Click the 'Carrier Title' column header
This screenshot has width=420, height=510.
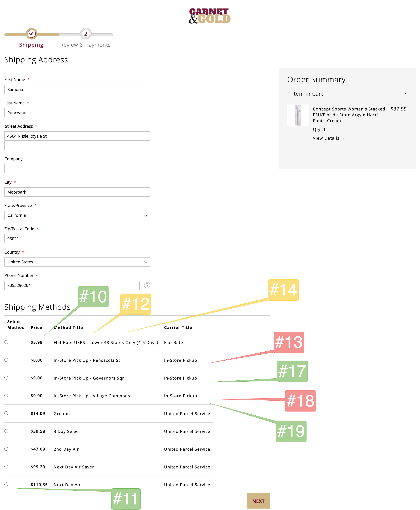coord(178,327)
